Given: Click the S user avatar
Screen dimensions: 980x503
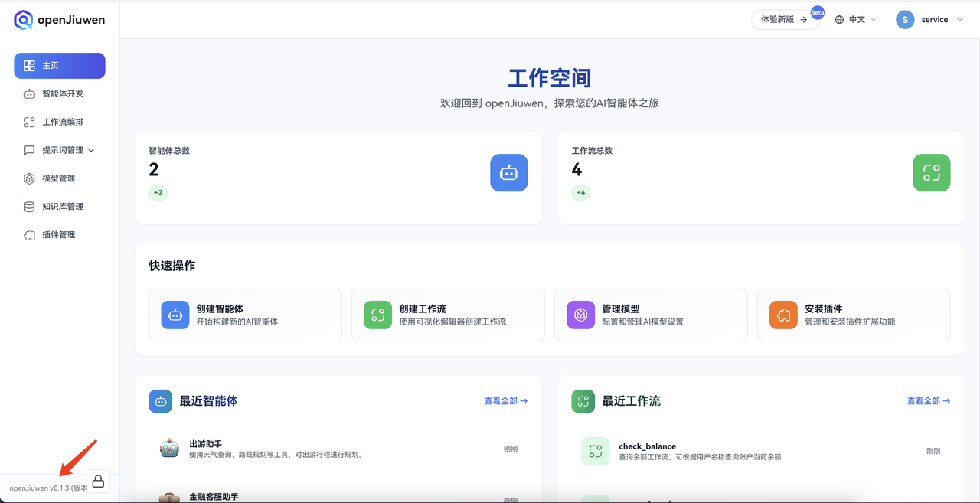Looking at the screenshot, I should (x=905, y=20).
